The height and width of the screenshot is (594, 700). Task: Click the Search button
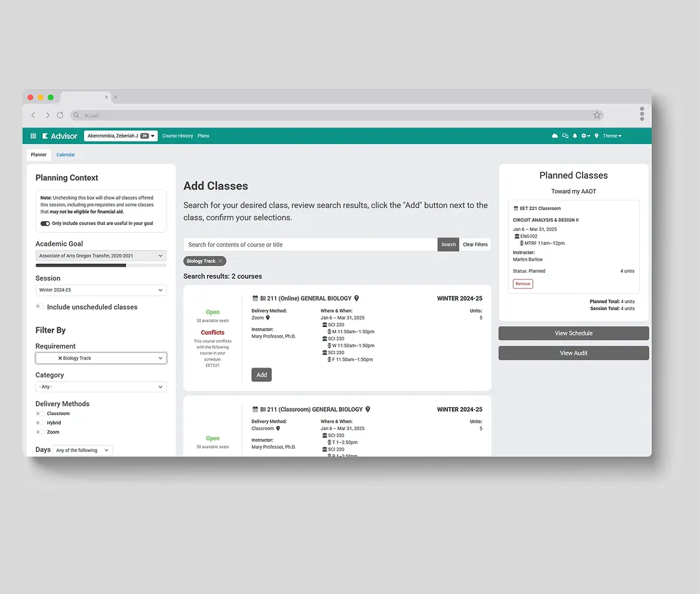pyautogui.click(x=449, y=244)
